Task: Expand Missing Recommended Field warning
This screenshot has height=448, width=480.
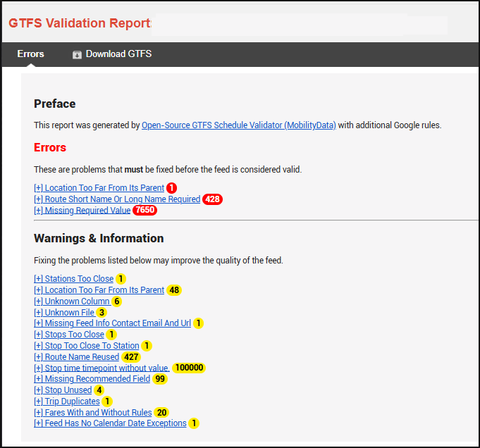Action: tap(92, 379)
